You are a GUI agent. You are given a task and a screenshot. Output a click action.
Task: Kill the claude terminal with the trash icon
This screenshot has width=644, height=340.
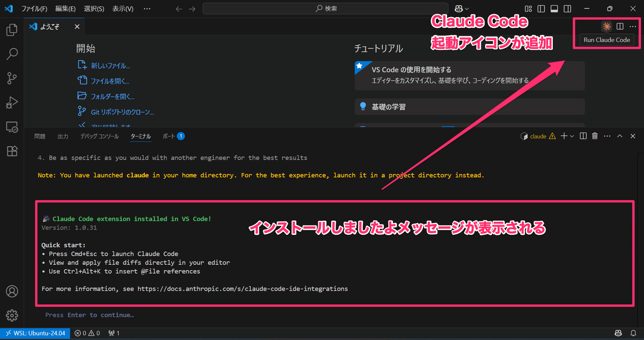pos(594,136)
